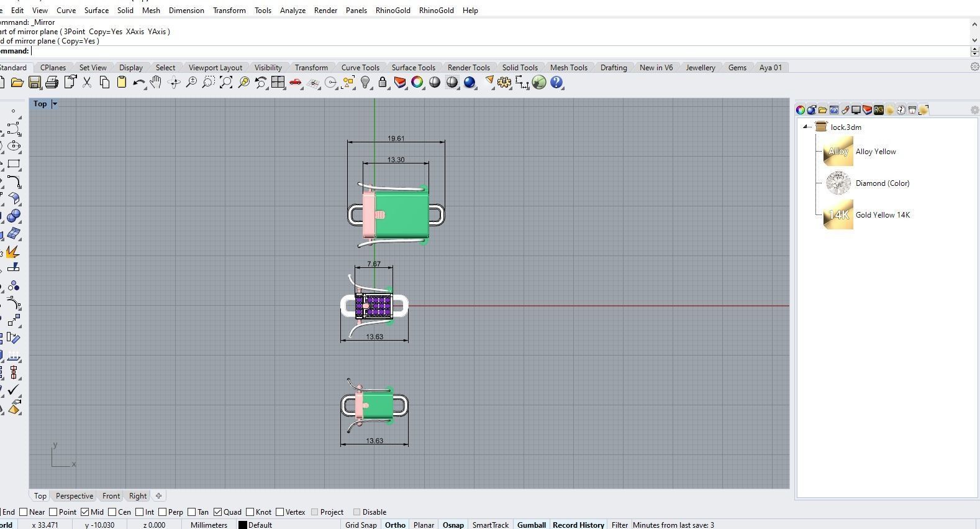This screenshot has height=529, width=980.
Task: Select the Rotate view tool
Action: point(174,83)
